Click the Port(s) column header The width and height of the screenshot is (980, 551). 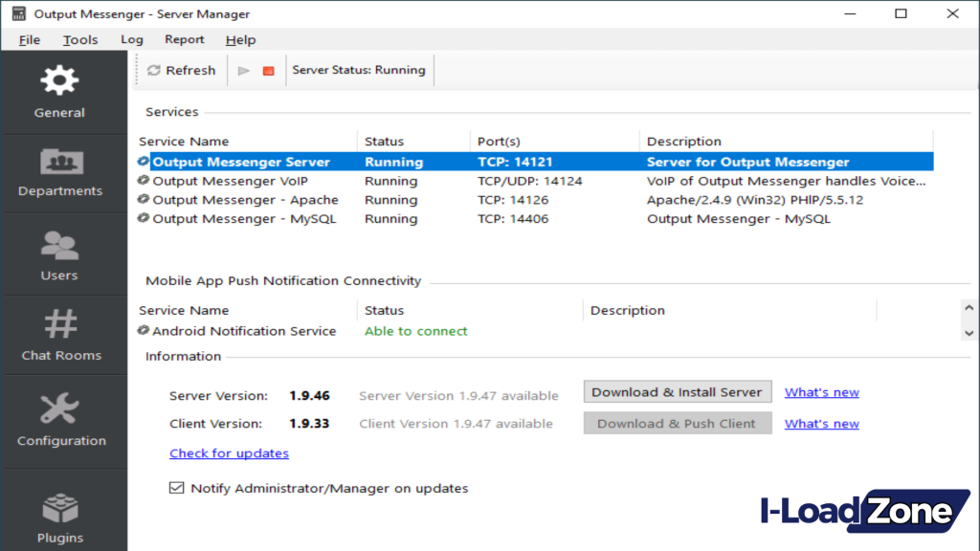click(499, 142)
